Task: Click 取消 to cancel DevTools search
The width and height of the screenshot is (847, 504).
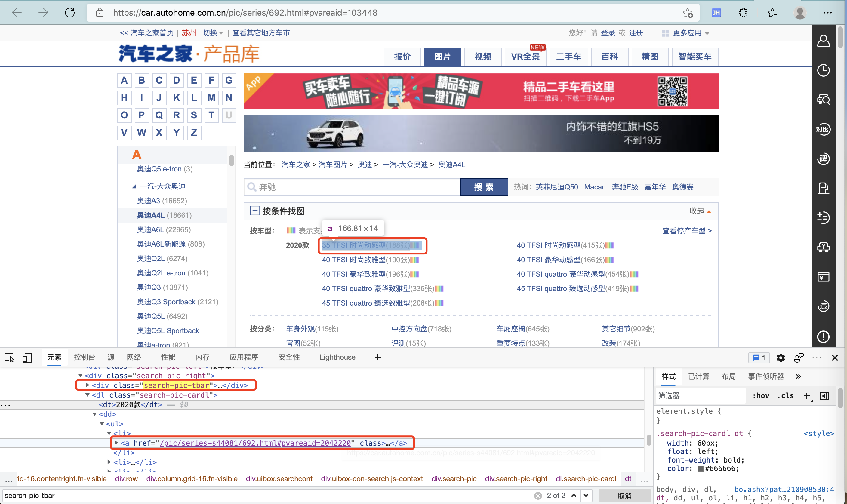Action: [624, 496]
